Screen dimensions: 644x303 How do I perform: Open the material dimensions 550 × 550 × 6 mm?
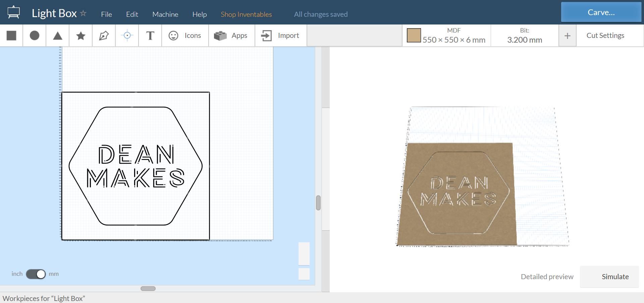click(454, 40)
